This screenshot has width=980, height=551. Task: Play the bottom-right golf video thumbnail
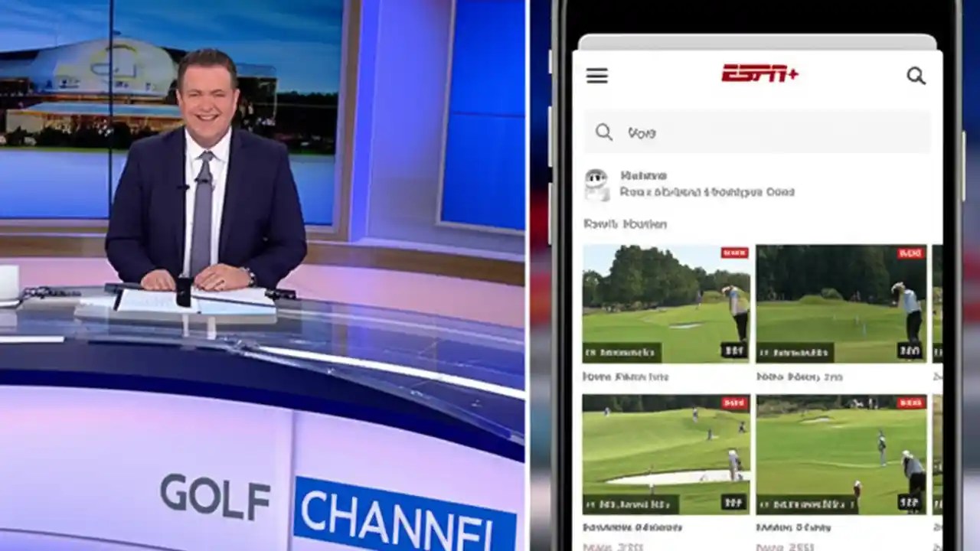pos(842,452)
